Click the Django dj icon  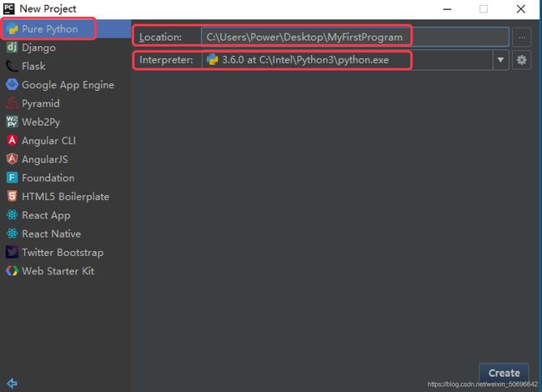point(13,47)
